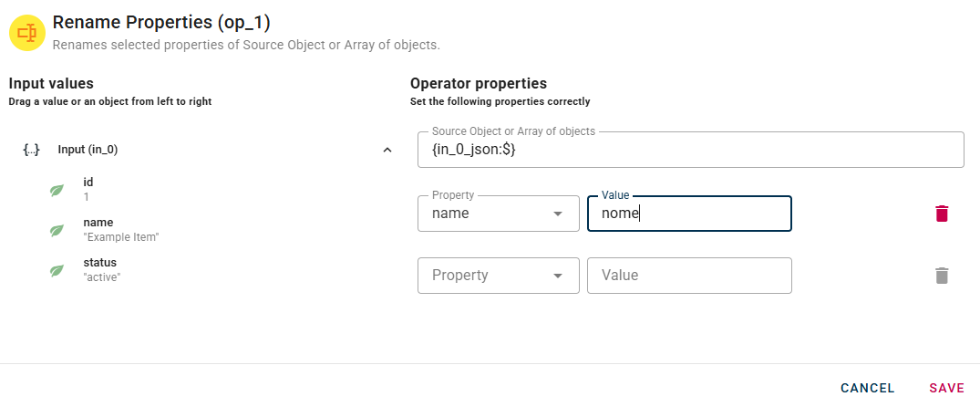Viewport: 980px width, 407px height.
Task: Click the green leaf icon next to status
Action: [57, 270]
